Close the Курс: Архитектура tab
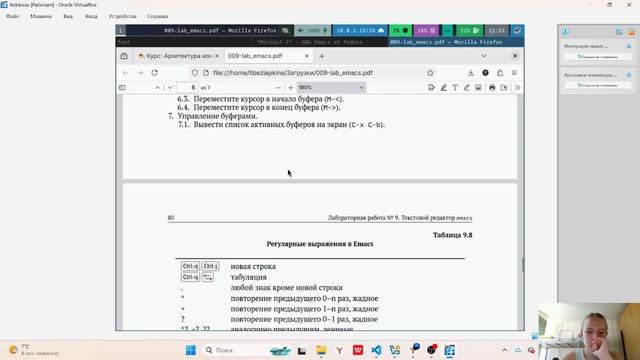 click(217, 56)
